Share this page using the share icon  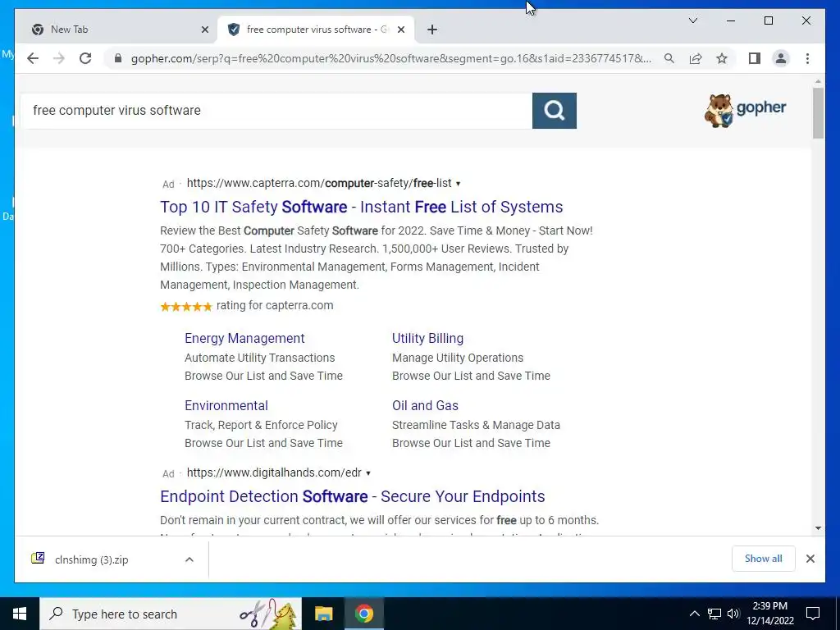click(x=696, y=58)
